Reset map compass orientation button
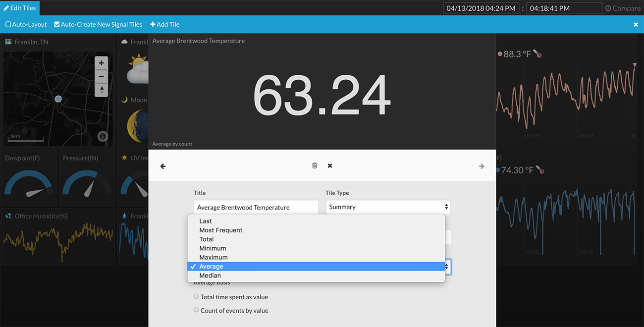 click(101, 90)
